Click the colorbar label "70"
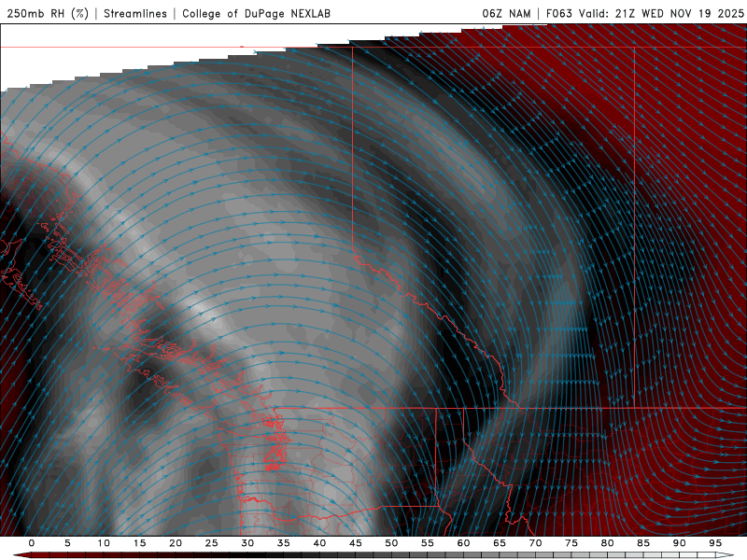The height and width of the screenshot is (560, 747). [x=535, y=543]
